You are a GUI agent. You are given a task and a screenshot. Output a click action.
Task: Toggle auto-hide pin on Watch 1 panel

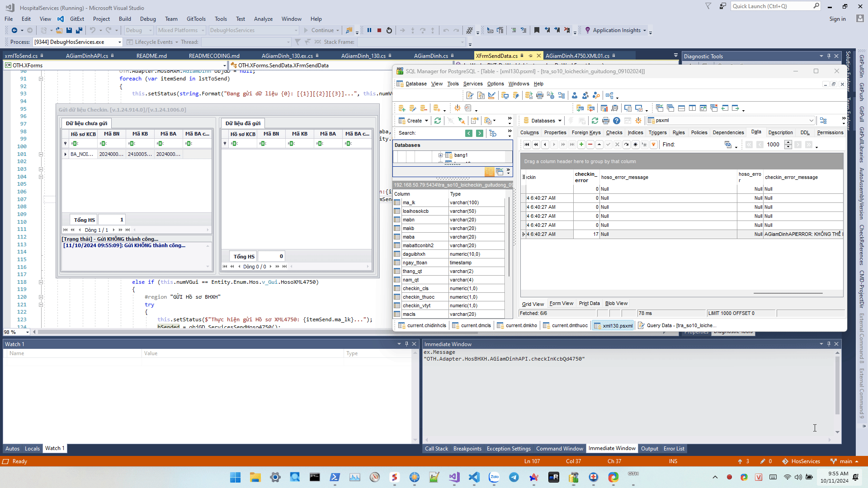click(406, 344)
